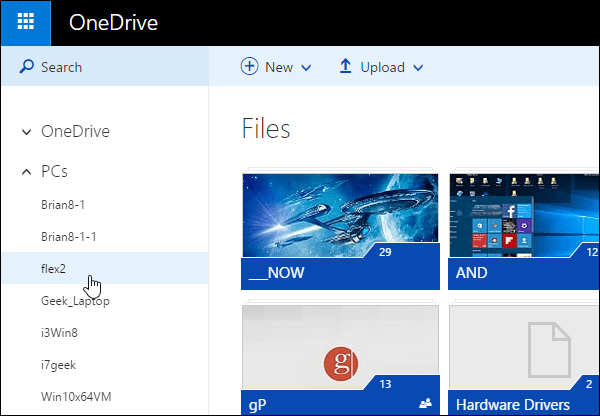
Task: Open the __NOW folder thumbnail
Action: tap(340, 215)
